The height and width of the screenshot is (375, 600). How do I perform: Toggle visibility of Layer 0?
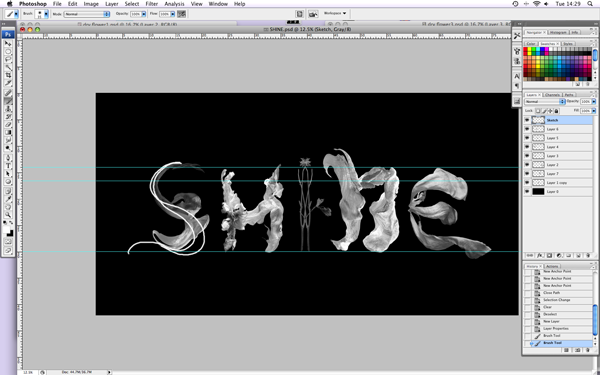pyautogui.click(x=527, y=191)
